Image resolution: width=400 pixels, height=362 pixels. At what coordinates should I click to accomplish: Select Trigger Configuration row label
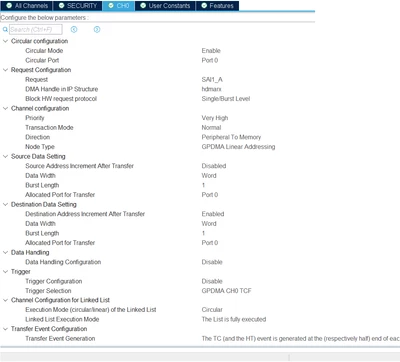[x=53, y=281]
